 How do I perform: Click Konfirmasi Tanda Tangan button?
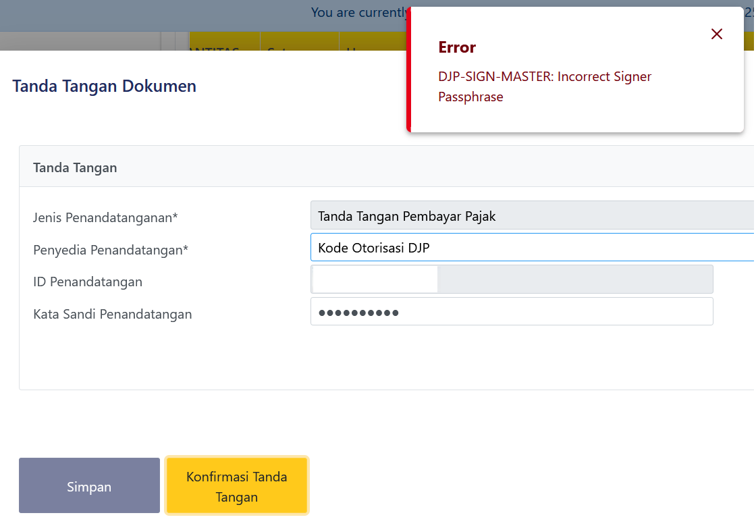pos(237,485)
